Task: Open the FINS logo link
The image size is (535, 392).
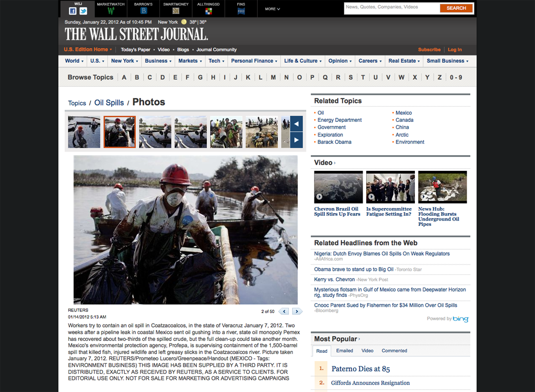Action: click(x=241, y=11)
